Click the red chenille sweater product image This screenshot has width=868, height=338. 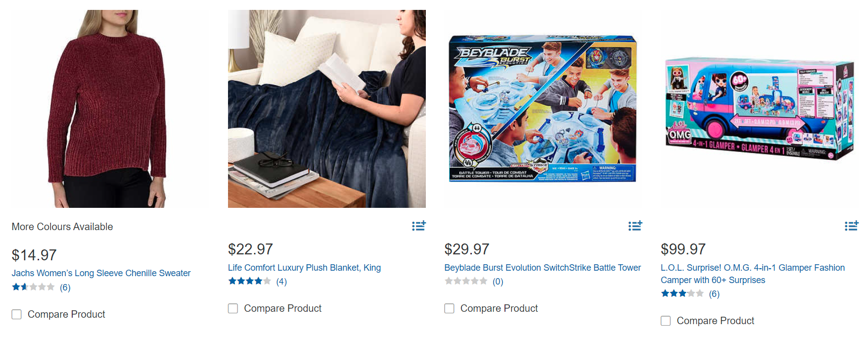point(110,109)
